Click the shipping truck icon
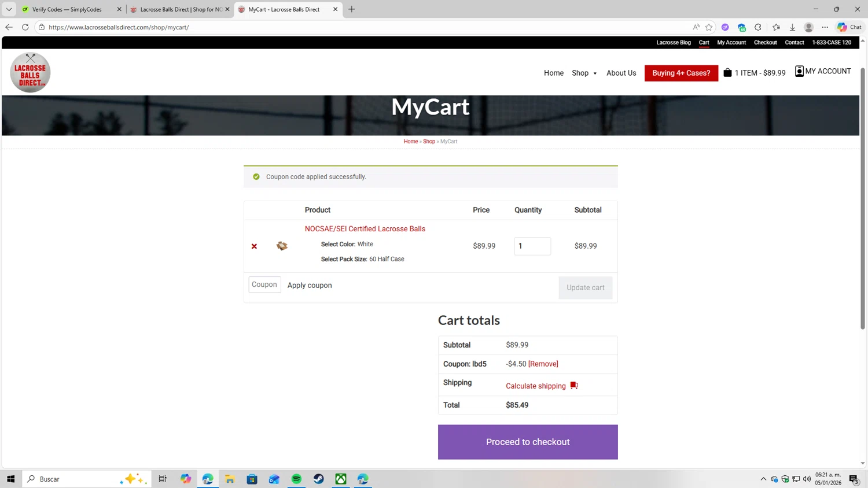The height and width of the screenshot is (488, 868). (x=574, y=386)
